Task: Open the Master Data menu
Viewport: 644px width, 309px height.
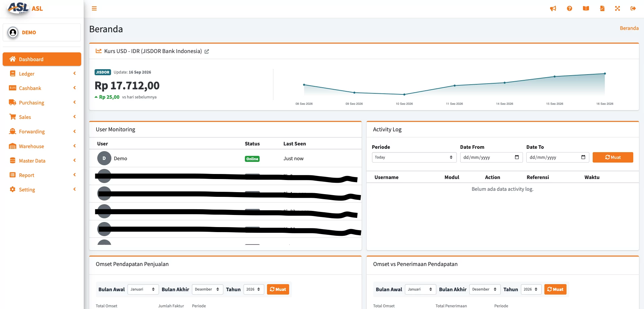Action: 42,161
